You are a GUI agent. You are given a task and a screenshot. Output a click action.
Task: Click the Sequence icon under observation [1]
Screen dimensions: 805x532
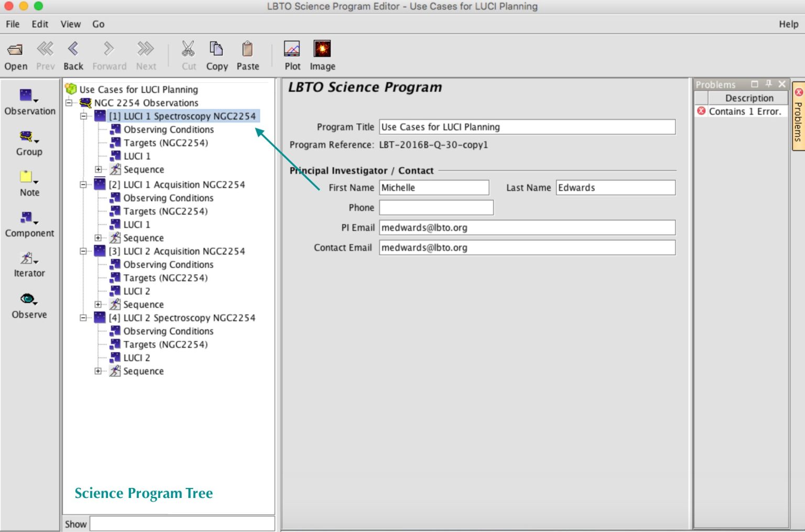tap(115, 169)
